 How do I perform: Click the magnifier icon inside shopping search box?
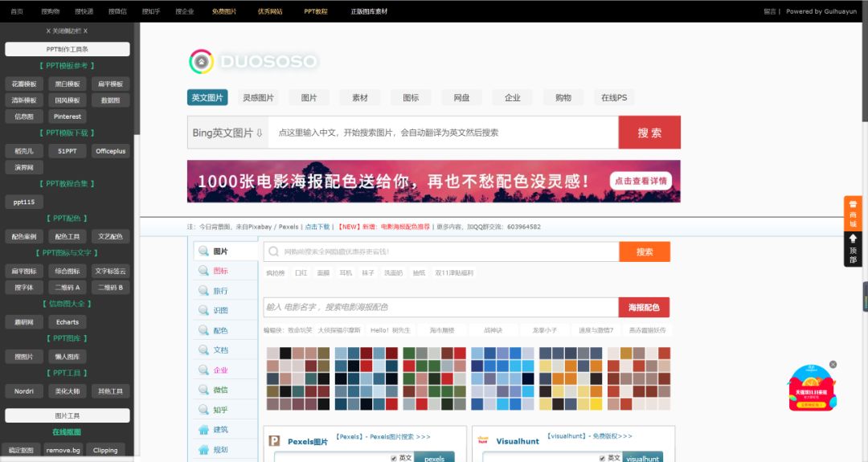tap(273, 251)
